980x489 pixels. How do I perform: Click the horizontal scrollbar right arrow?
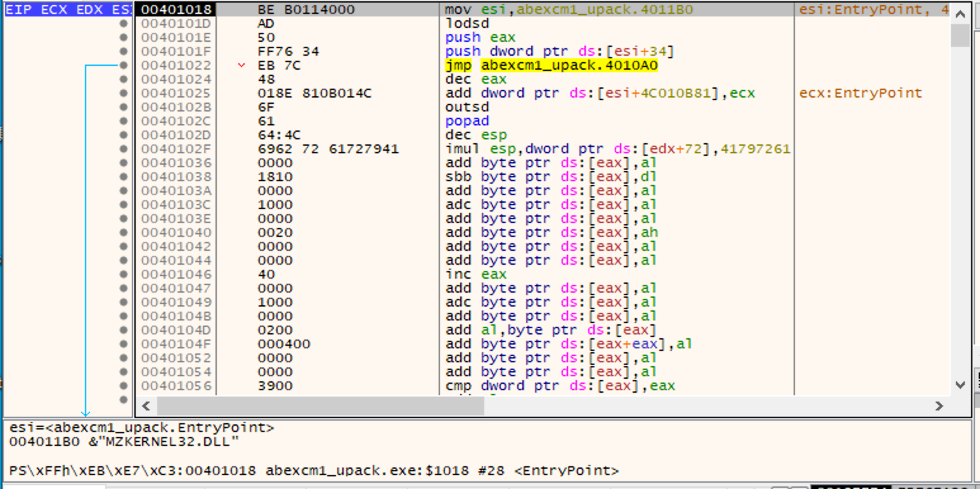click(x=939, y=405)
